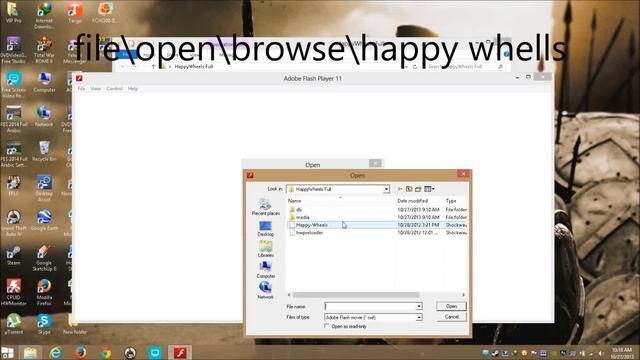Open Skype desktop shortcut
The width and height of the screenshot is (640, 360).
44,324
